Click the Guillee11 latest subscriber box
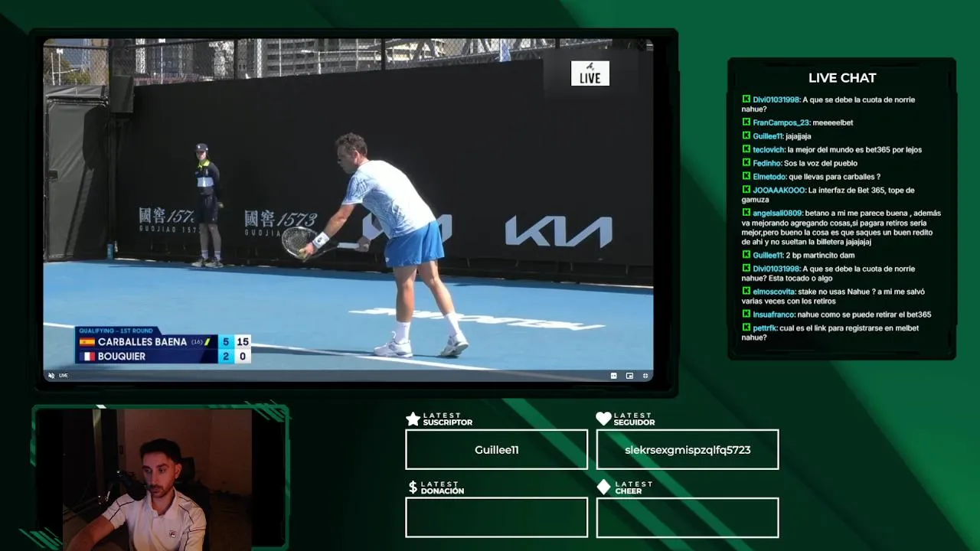The height and width of the screenshot is (551, 980). point(496,449)
